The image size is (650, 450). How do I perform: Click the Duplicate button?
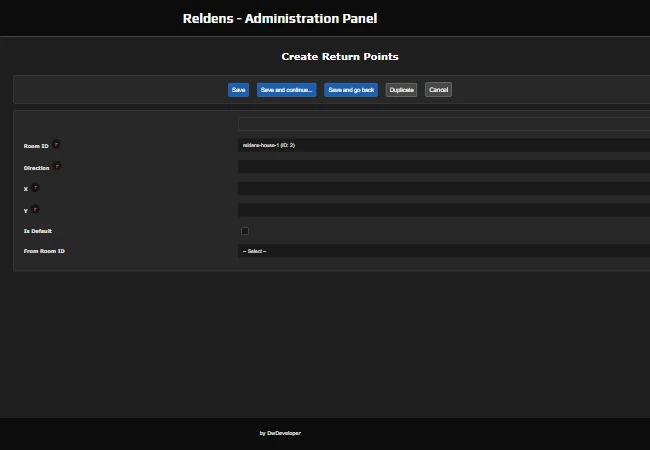click(x=401, y=90)
